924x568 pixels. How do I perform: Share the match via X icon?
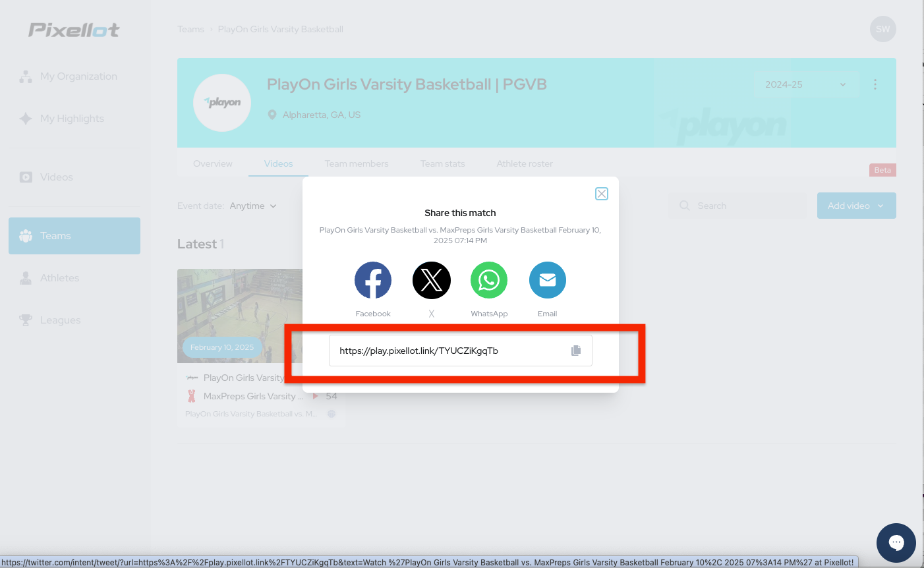[432, 280]
